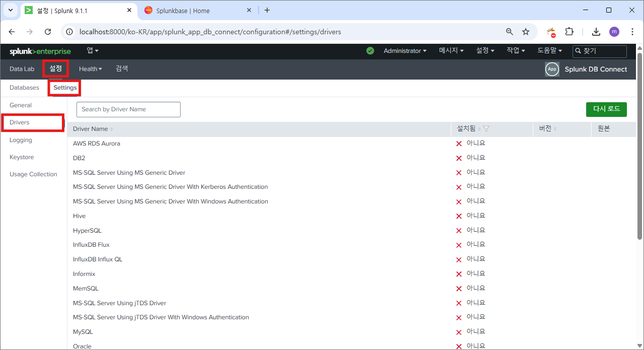Click Informix driver name
Screen dimensions: 644x350
point(84,274)
